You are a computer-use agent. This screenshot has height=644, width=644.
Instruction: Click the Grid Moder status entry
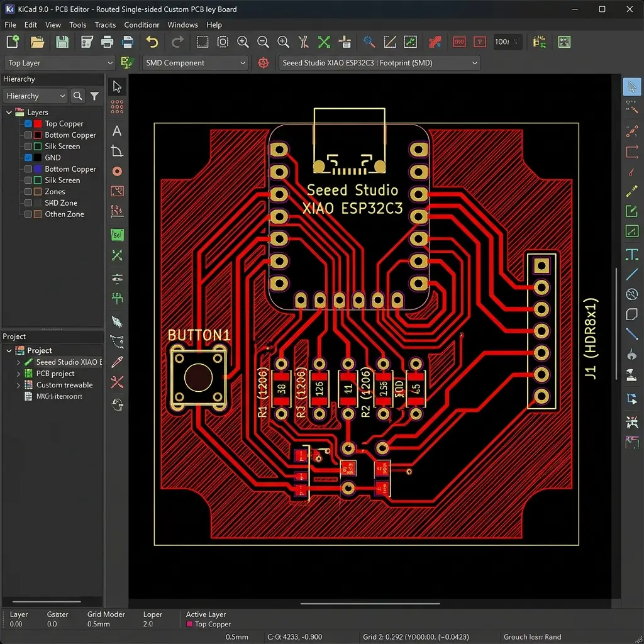coord(106,619)
